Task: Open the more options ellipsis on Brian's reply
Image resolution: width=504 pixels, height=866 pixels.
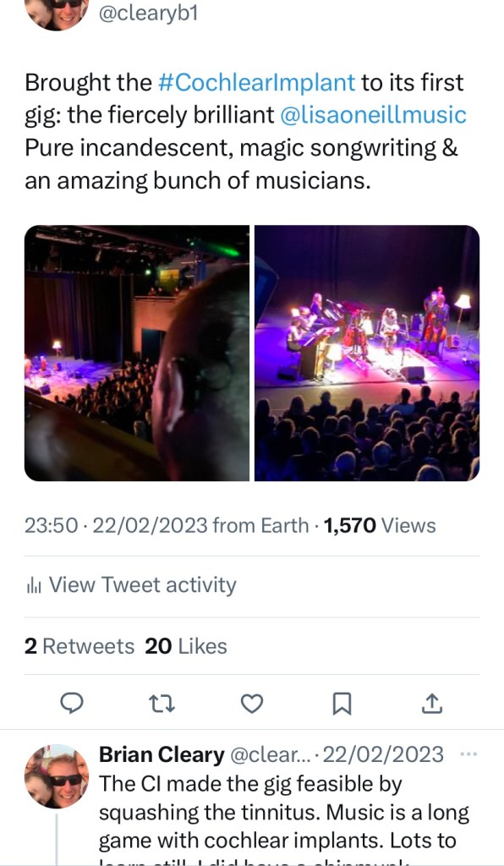Action: pyautogui.click(x=470, y=754)
